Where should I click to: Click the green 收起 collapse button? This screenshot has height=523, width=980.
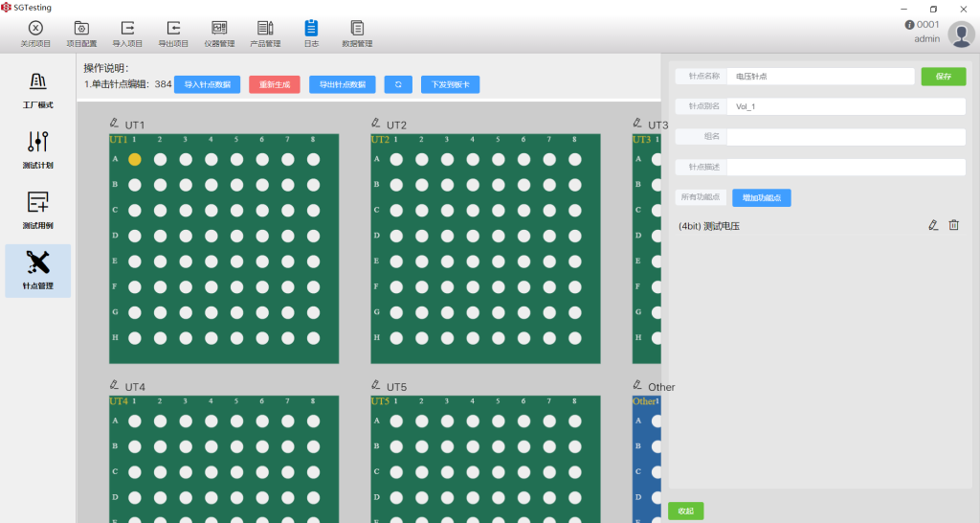[x=685, y=512]
